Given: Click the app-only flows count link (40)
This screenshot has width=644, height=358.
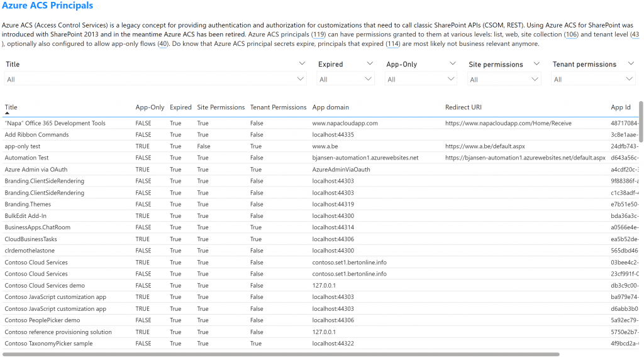Looking at the screenshot, I should point(163,44).
